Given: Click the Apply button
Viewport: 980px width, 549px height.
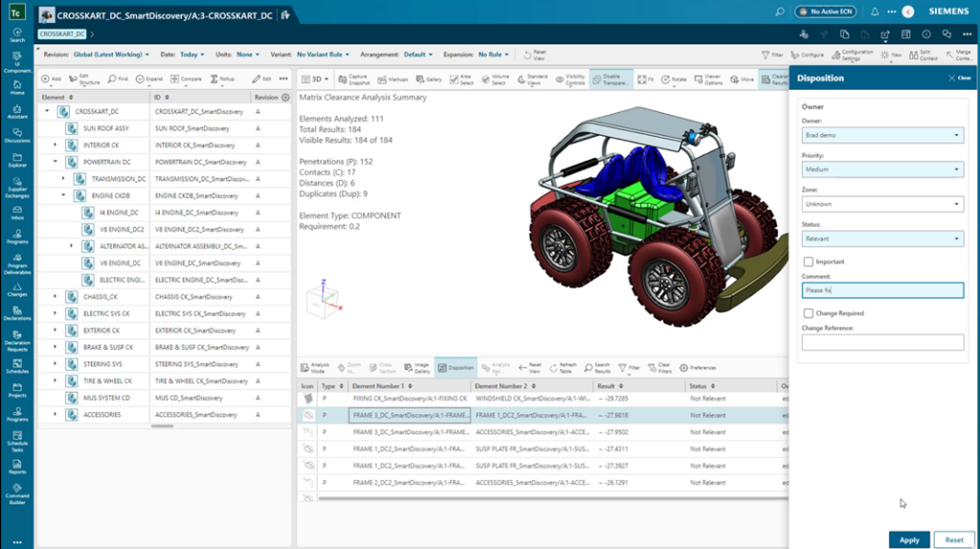Looking at the screenshot, I should [909, 539].
